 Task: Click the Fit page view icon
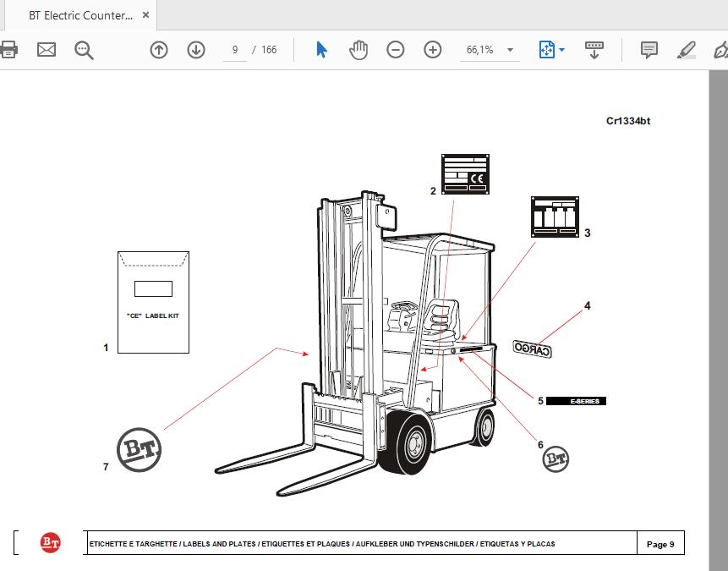[x=546, y=49]
